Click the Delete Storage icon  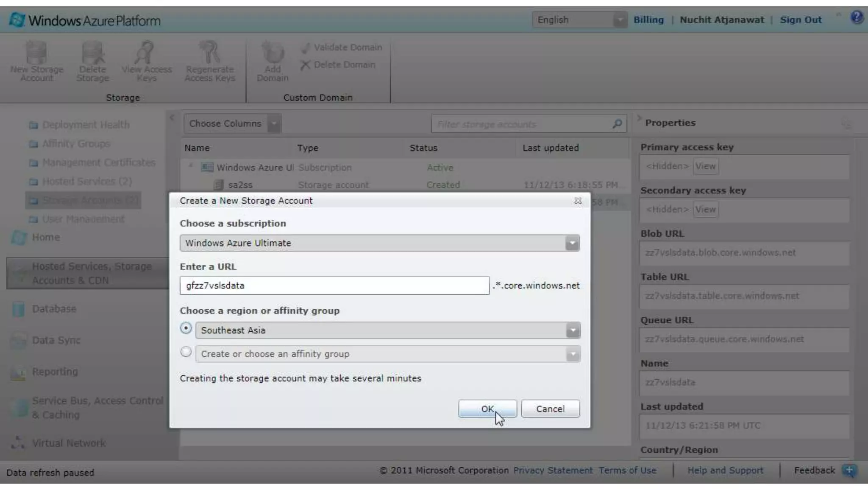(92, 53)
